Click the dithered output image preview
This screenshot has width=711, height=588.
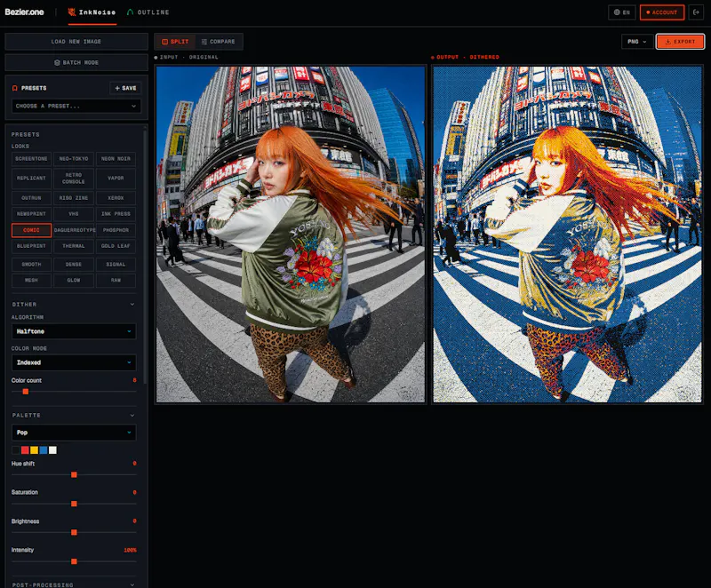tap(567, 234)
